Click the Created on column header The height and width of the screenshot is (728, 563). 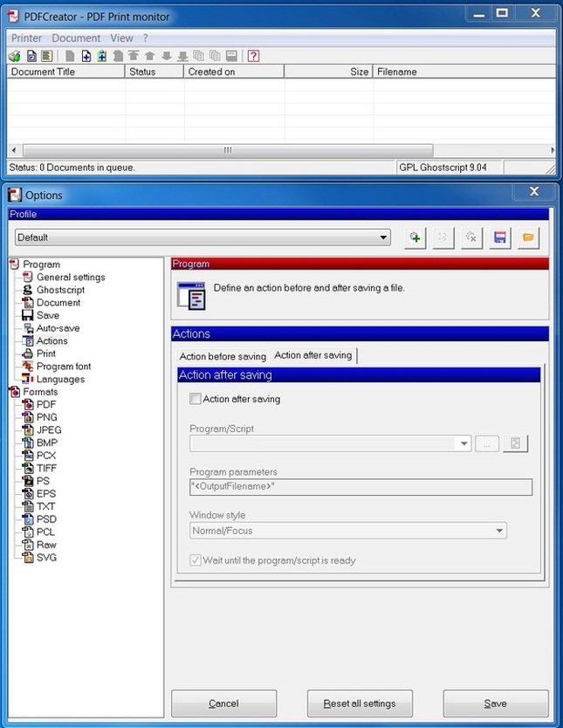tap(234, 72)
